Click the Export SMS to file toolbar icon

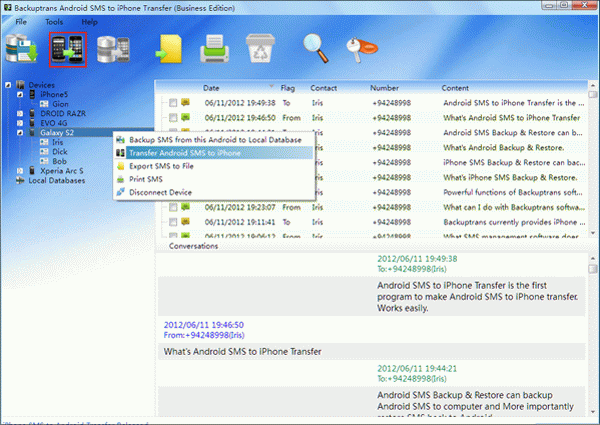pyautogui.click(x=169, y=49)
